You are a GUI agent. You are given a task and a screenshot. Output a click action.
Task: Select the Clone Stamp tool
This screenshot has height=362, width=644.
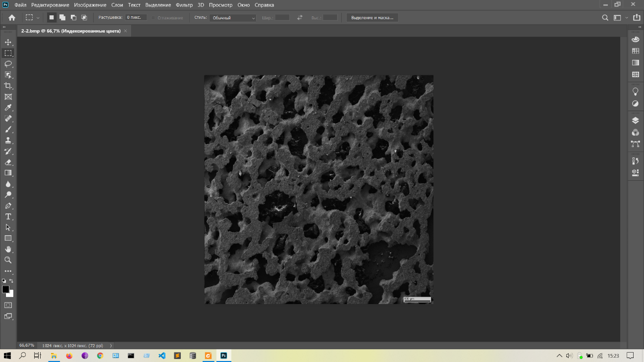click(x=8, y=140)
